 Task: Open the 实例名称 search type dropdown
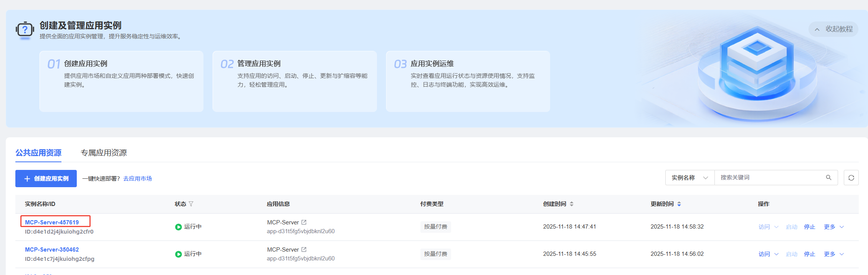pyautogui.click(x=689, y=178)
